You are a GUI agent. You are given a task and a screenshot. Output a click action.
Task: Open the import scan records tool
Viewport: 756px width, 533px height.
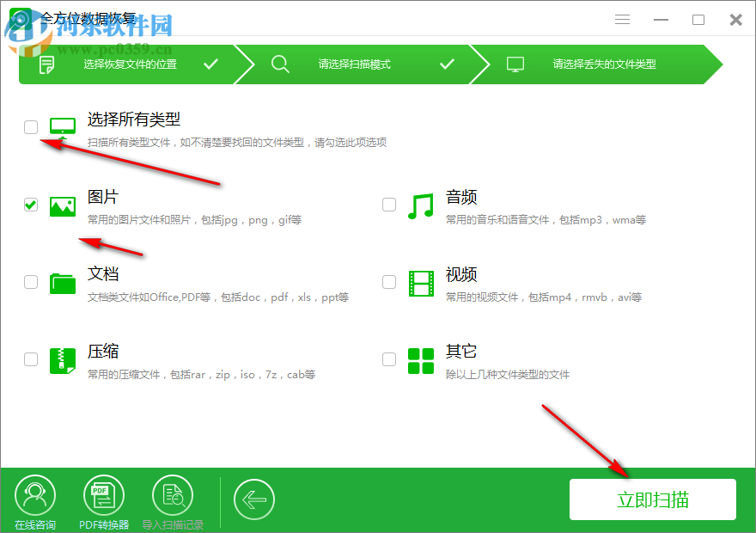pos(172,494)
